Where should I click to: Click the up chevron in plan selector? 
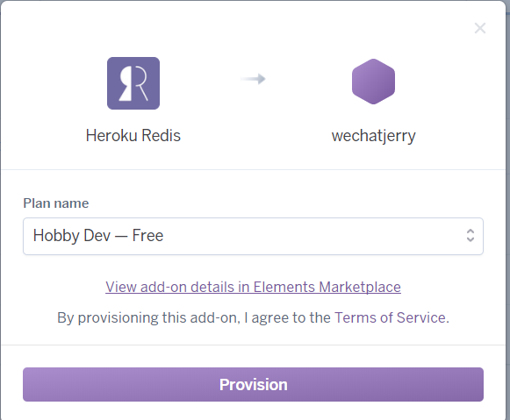coord(470,231)
